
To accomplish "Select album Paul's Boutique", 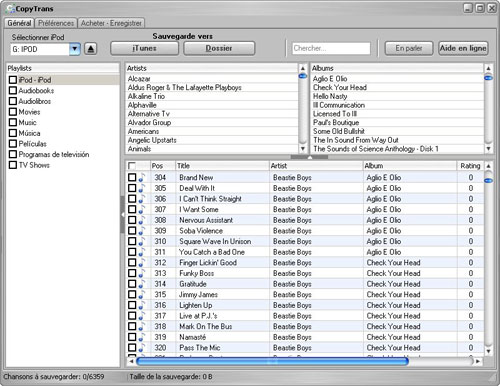I will [x=336, y=123].
